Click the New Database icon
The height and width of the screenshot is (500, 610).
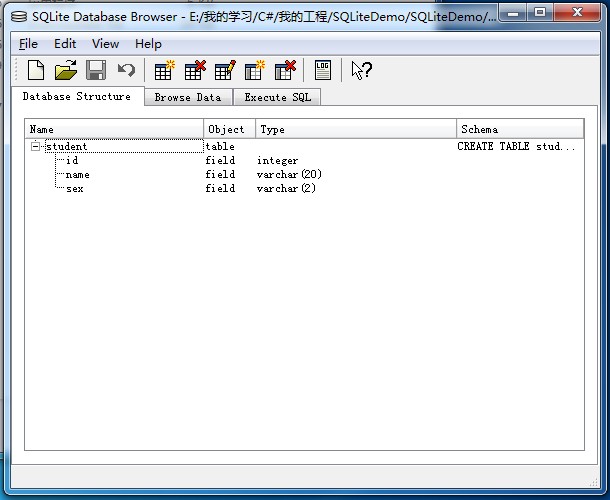click(36, 70)
